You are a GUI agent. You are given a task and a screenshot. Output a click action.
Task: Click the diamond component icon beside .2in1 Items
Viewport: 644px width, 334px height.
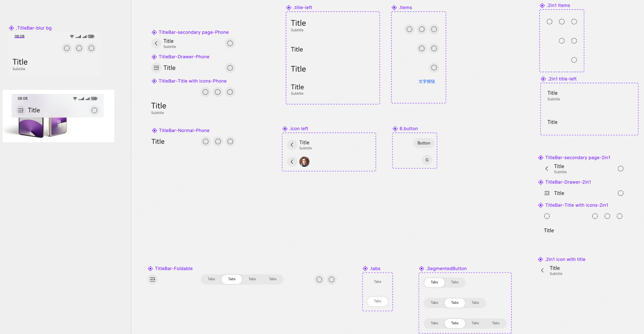[542, 5]
